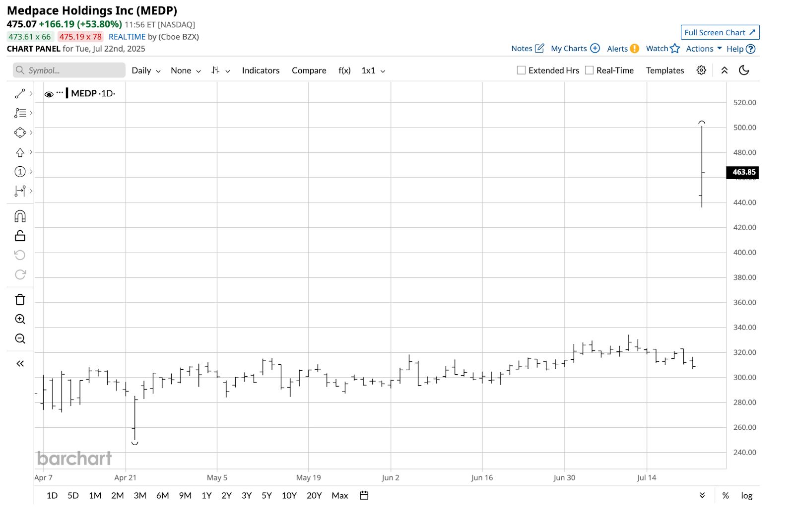
Task: Add to Watch list star
Action: click(662, 49)
